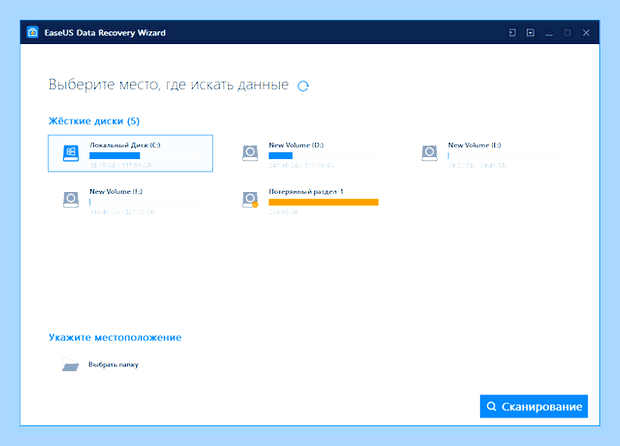This screenshot has width=620, height=446.
Task: Click the folder icon beside Выбрать папку
Action: click(x=70, y=365)
